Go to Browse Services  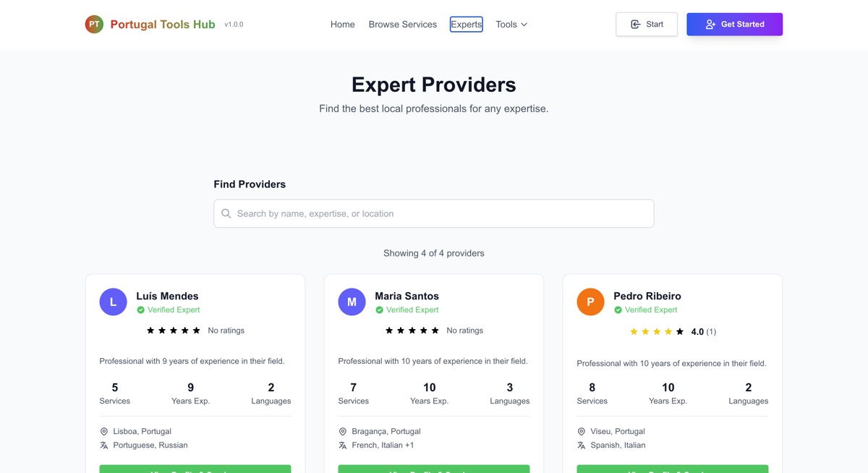(403, 25)
